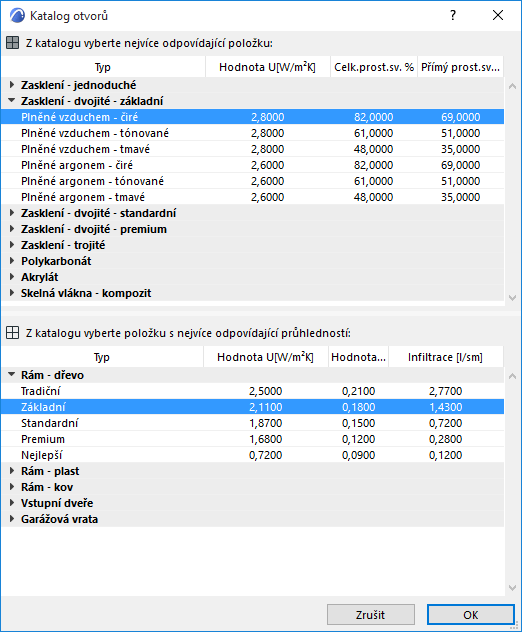Click value 0,7200 in Nejlepší U column
This screenshot has width=522, height=632.
pyautogui.click(x=266, y=455)
